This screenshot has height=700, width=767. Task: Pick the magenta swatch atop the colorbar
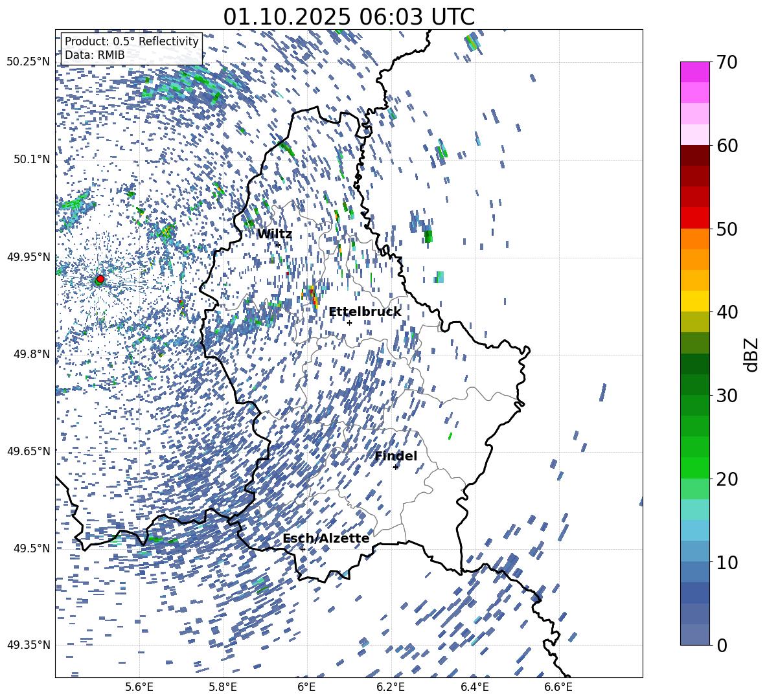[x=694, y=72]
